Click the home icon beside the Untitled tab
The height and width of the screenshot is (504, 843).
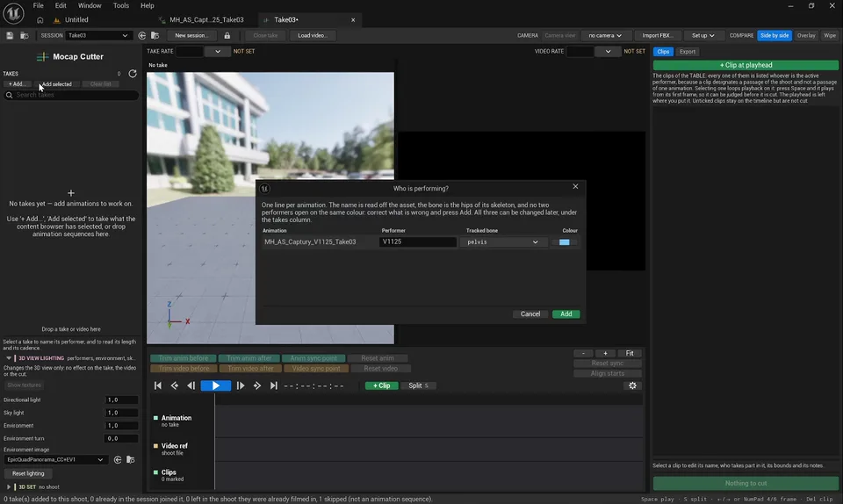point(40,20)
